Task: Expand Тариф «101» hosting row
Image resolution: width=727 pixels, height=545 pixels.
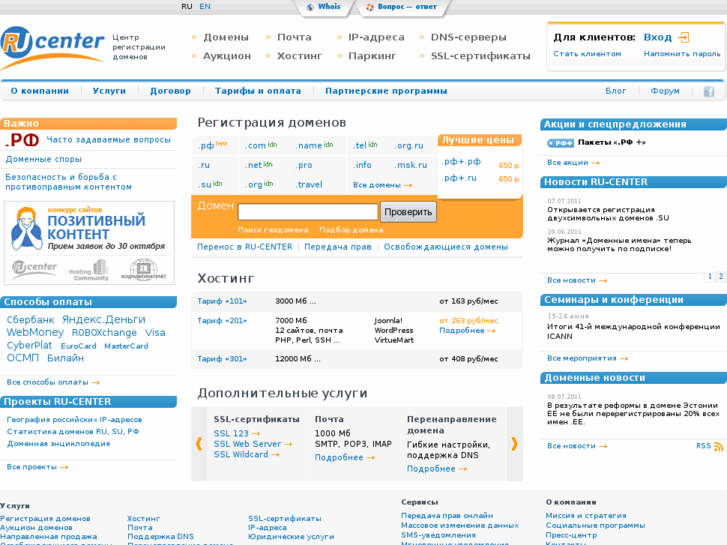Action: point(357,301)
